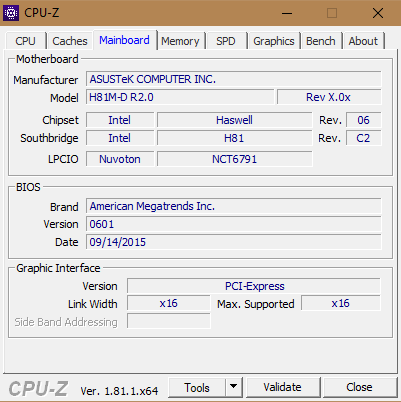Click the Manufacturer field ASUSTeK COMPUTER INC.
The width and height of the screenshot is (401, 402).
[x=234, y=79]
